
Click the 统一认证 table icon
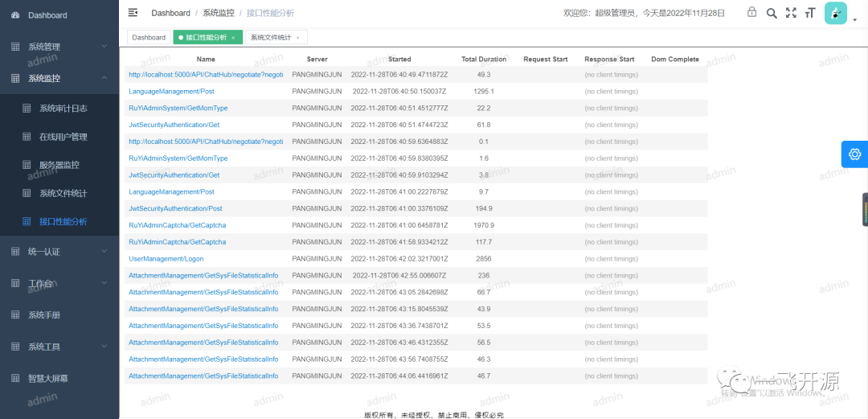(15, 252)
